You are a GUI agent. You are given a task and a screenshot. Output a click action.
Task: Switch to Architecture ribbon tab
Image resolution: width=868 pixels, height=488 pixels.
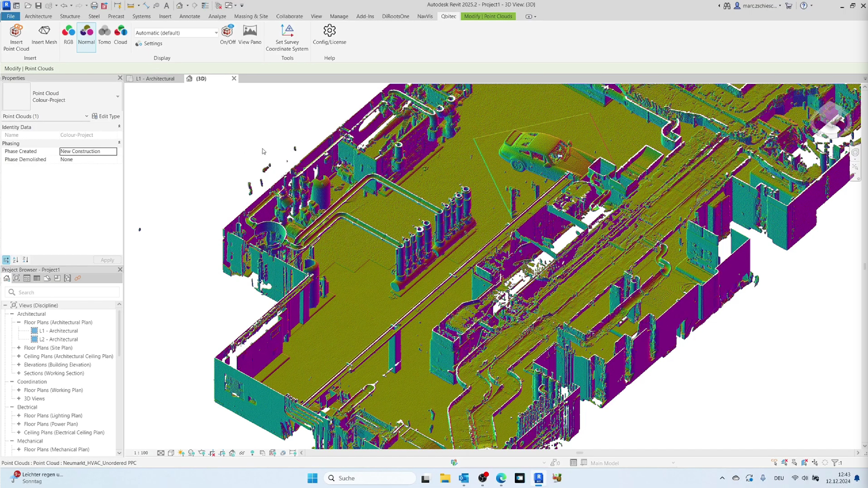tap(38, 16)
